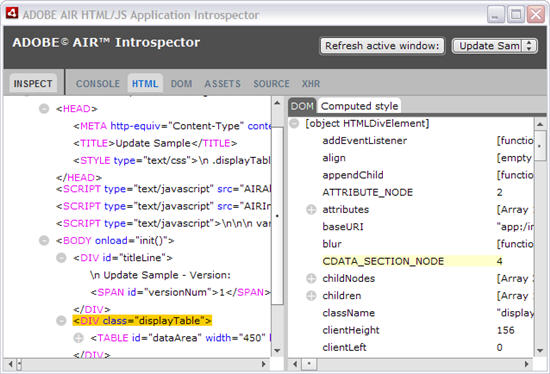Collapse the BODY onload node
Viewport: 550px width, 374px height.
pos(44,241)
